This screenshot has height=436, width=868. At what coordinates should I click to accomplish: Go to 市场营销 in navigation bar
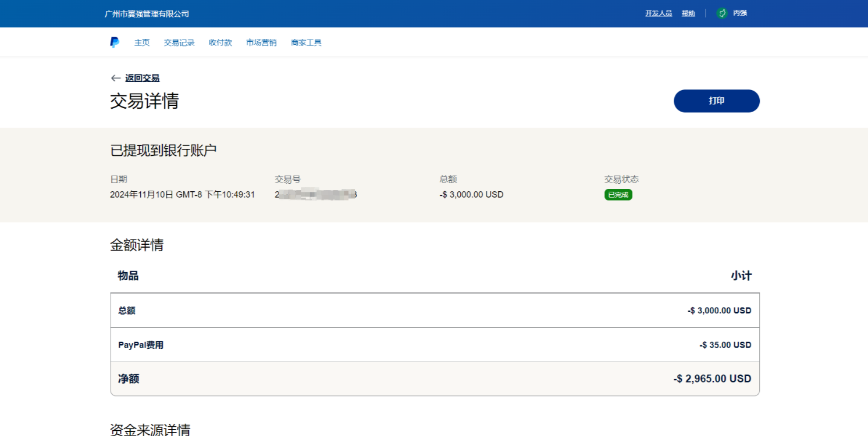[261, 42]
